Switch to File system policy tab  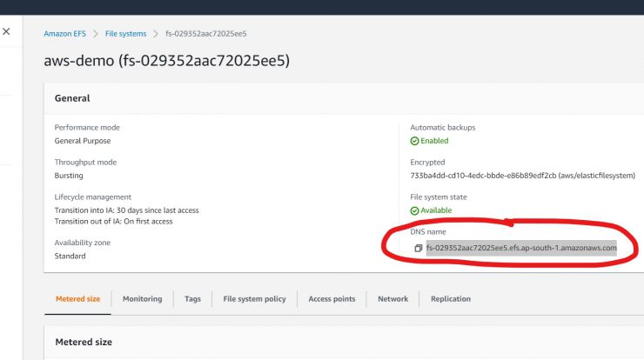(x=254, y=299)
